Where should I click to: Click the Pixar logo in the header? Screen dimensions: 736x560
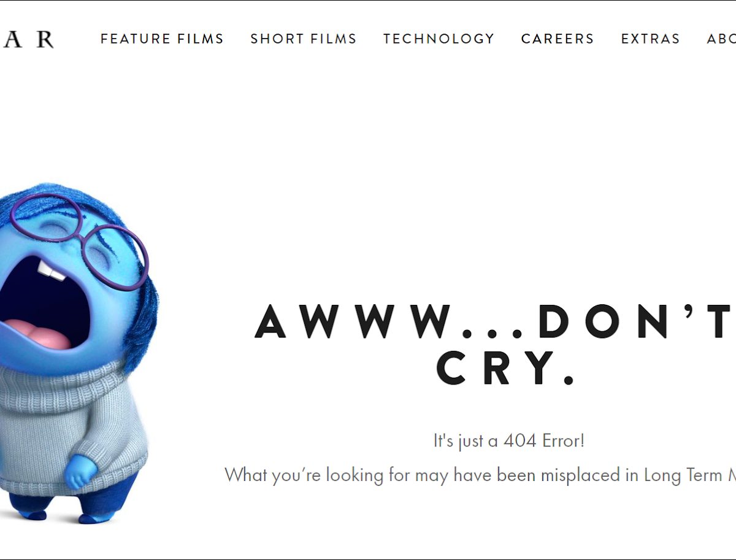pos(27,39)
